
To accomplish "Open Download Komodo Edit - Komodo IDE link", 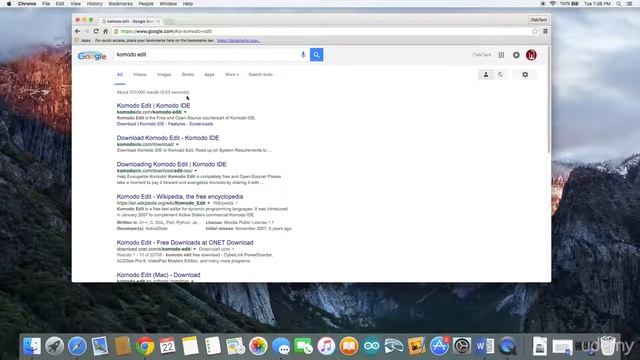I will 168,138.
